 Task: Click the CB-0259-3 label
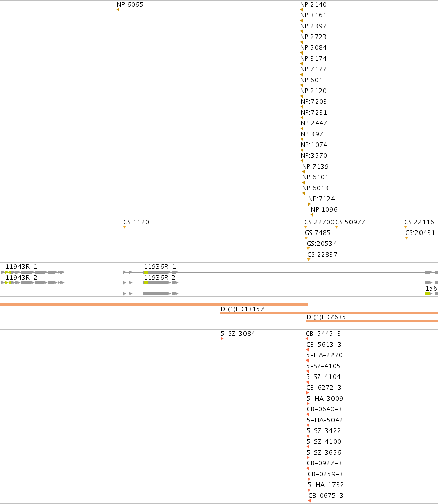pyautogui.click(x=325, y=474)
